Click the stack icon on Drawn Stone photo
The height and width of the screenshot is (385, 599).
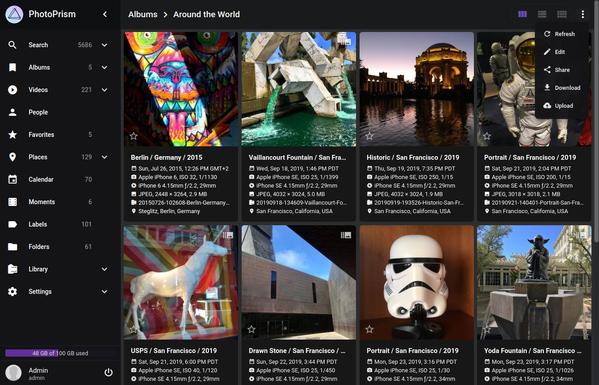(346, 235)
